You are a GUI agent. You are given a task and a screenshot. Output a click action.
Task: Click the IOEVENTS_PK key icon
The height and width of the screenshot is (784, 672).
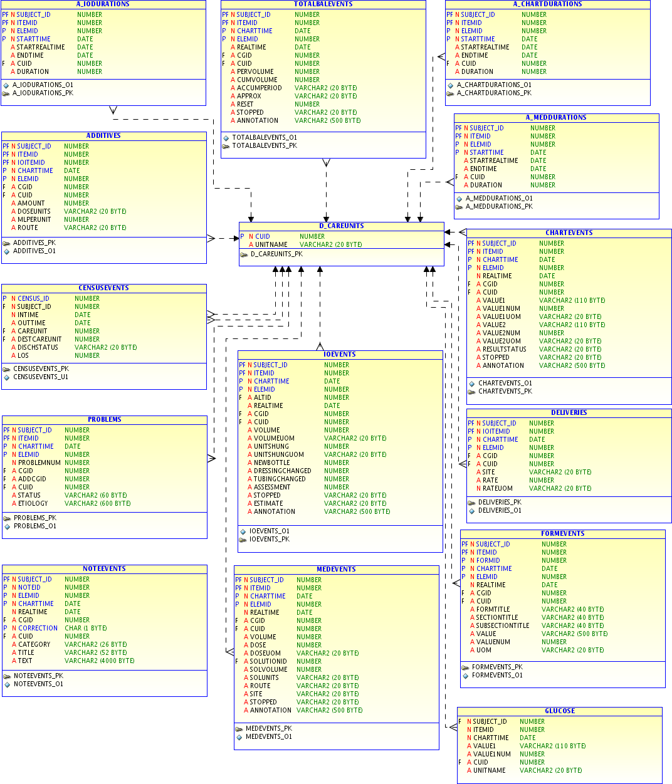click(x=243, y=540)
